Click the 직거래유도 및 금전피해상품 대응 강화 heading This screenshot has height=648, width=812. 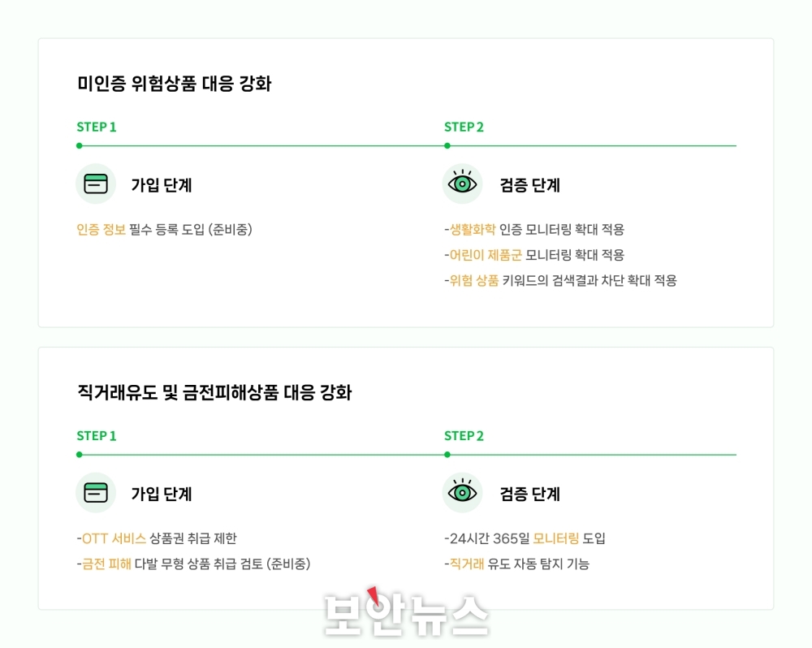214,392
